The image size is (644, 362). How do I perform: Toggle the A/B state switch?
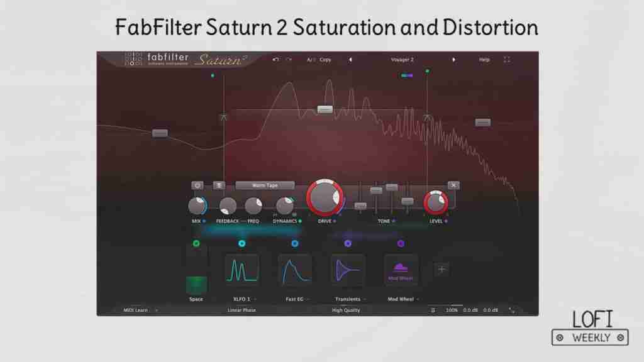(311, 60)
